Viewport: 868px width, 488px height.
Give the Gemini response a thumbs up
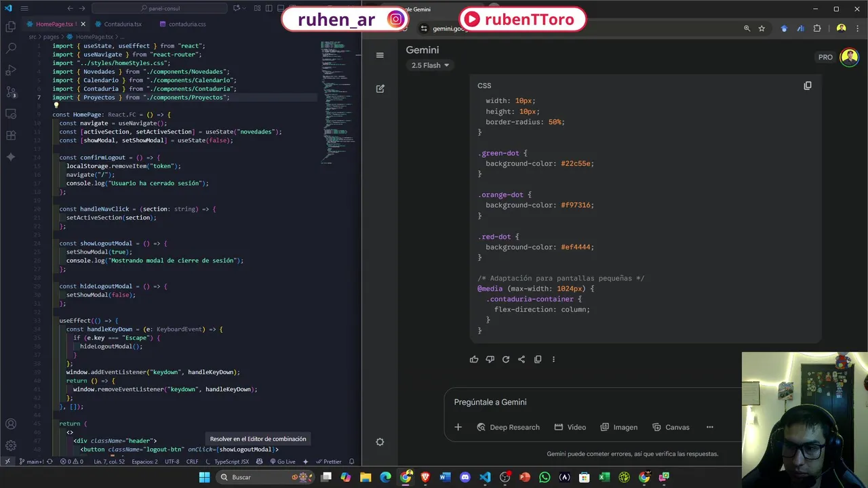[x=474, y=359]
